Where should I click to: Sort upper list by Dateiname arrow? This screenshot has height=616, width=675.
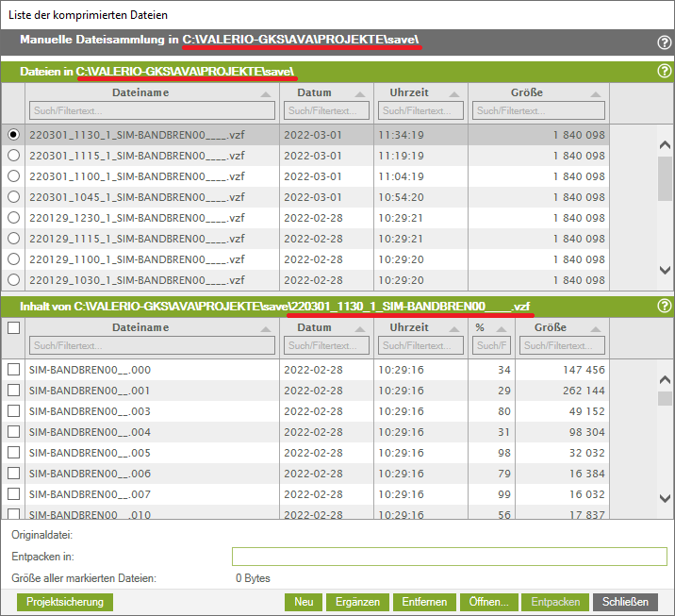click(266, 95)
